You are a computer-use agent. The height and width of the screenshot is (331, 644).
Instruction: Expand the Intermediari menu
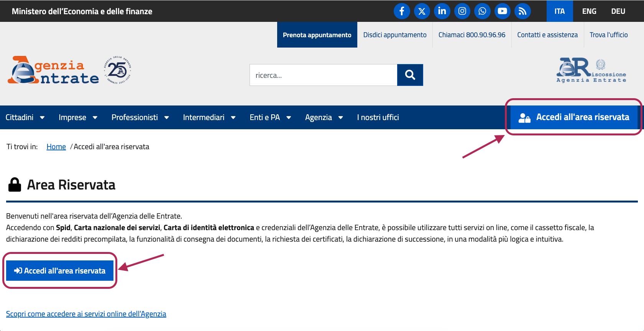[209, 117]
